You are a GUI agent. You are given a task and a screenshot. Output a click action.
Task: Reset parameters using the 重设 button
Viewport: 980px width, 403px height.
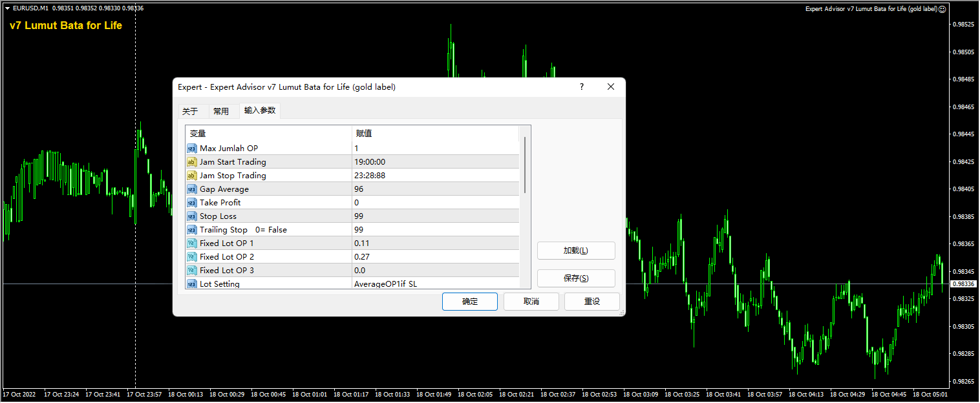point(591,301)
